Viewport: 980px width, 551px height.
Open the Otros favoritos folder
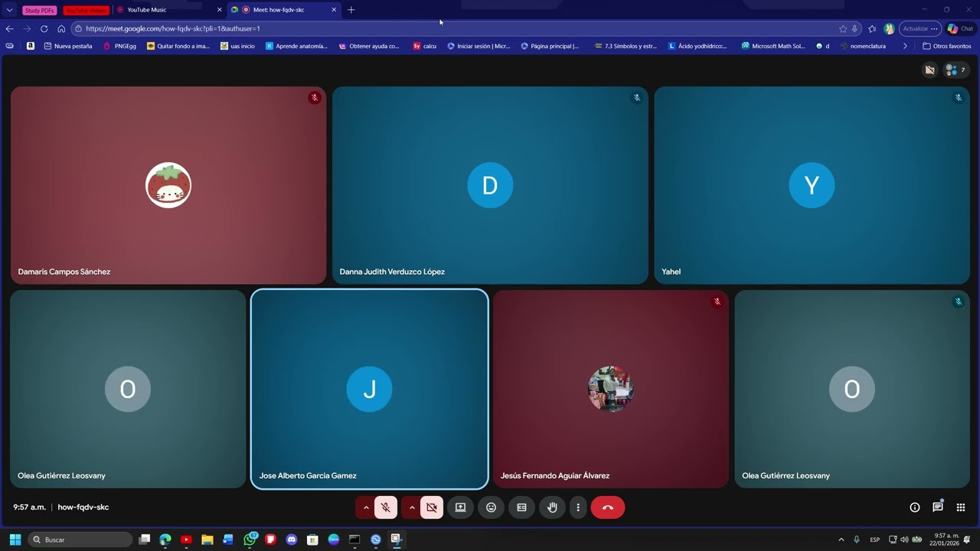tap(947, 46)
